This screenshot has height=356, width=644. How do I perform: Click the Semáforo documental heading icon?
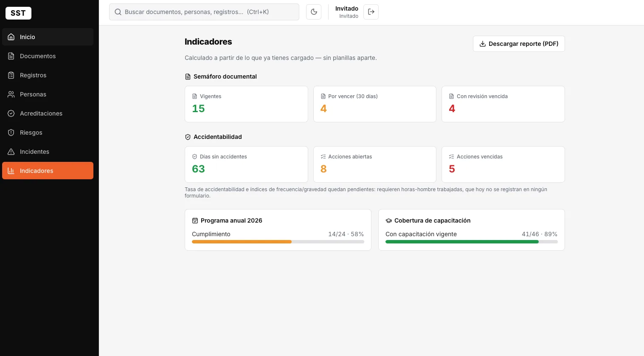pos(188,76)
